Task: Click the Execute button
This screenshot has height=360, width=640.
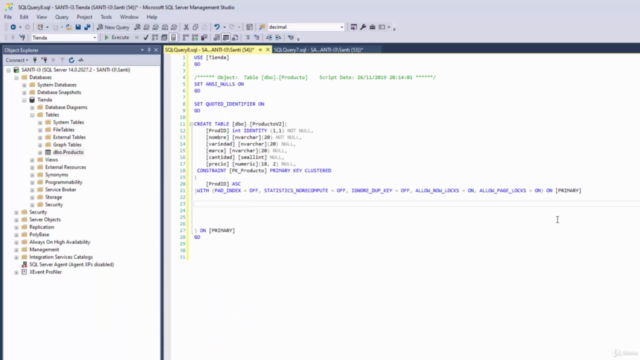Action: [x=117, y=38]
